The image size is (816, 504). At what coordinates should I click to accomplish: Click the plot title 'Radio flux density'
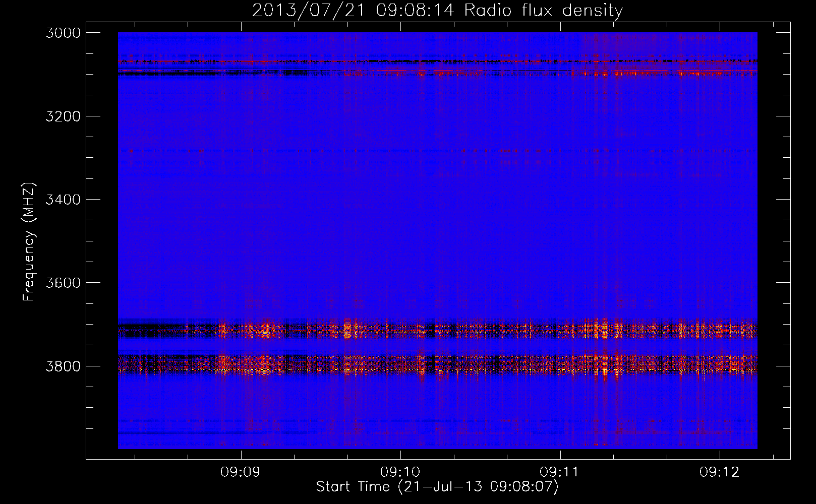click(x=543, y=10)
